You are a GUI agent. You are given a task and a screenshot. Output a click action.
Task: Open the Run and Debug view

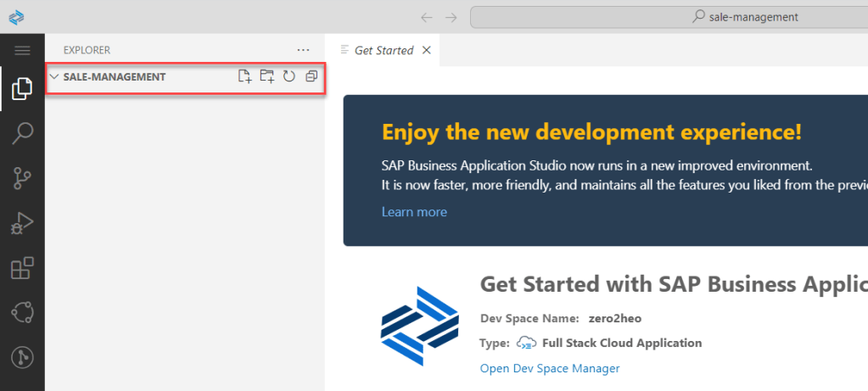(x=22, y=223)
